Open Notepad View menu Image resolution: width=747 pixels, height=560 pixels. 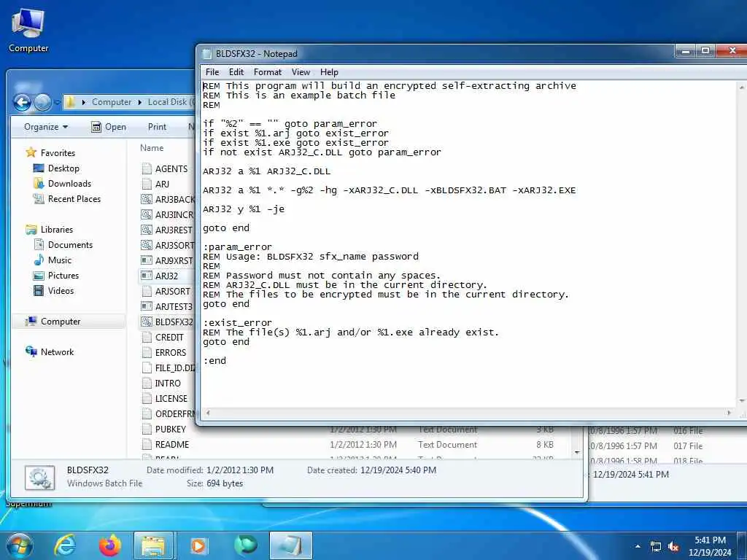click(x=301, y=72)
